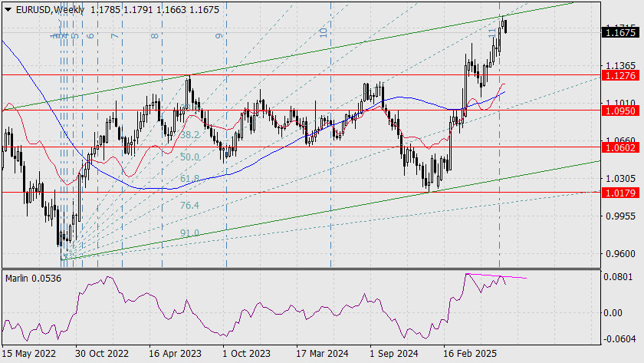This screenshot has height=363, width=644.
Task: Click the 1.1365 price scale value
Action: [x=620, y=66]
